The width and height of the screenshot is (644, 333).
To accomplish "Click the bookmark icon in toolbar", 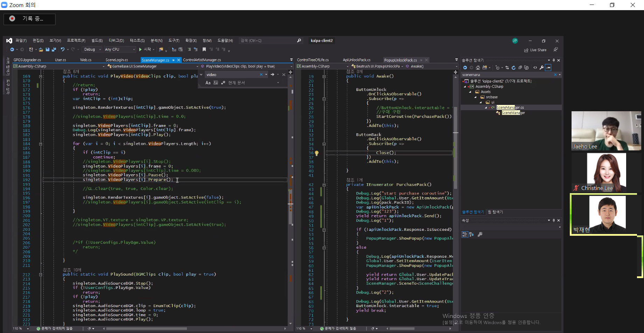I will [x=204, y=50].
